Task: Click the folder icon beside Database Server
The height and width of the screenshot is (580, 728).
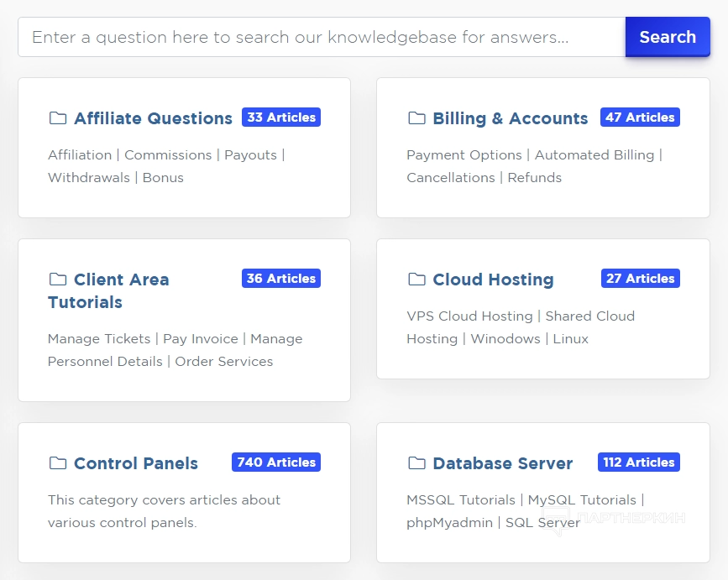Action: (416, 463)
